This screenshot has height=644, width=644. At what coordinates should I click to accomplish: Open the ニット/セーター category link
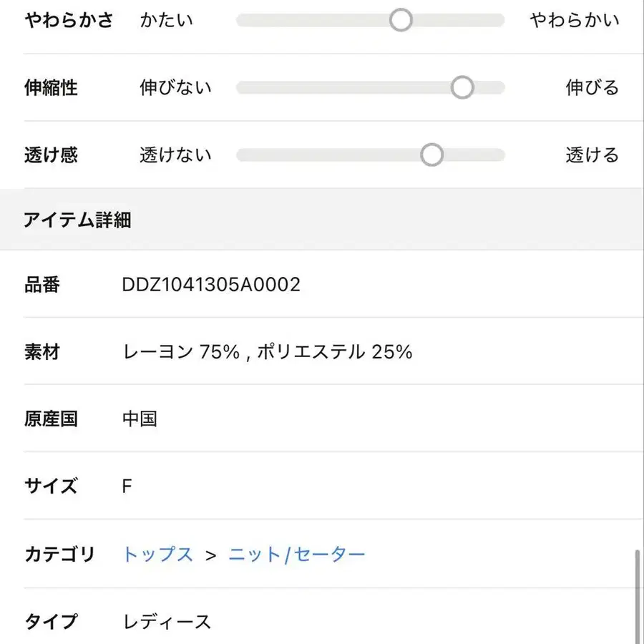(297, 554)
